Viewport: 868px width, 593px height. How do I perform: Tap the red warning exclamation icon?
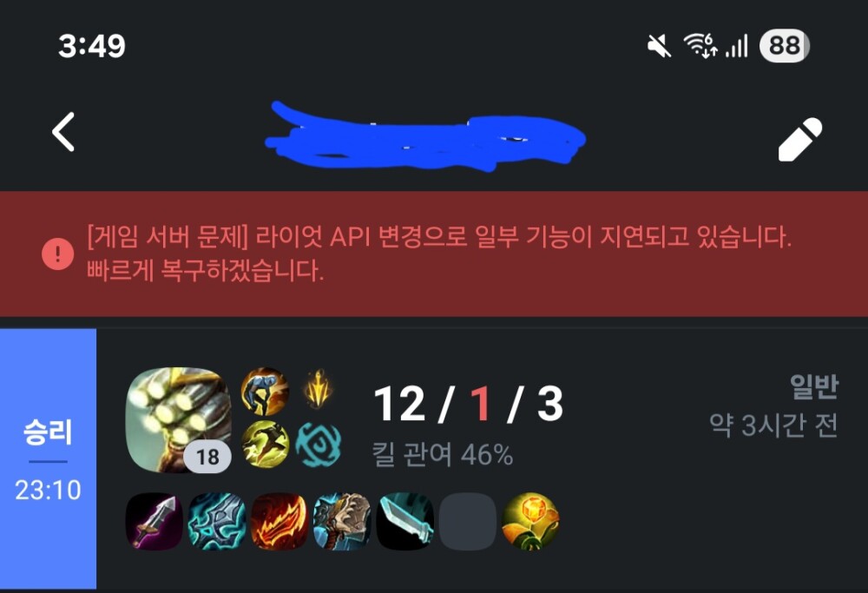click(57, 254)
